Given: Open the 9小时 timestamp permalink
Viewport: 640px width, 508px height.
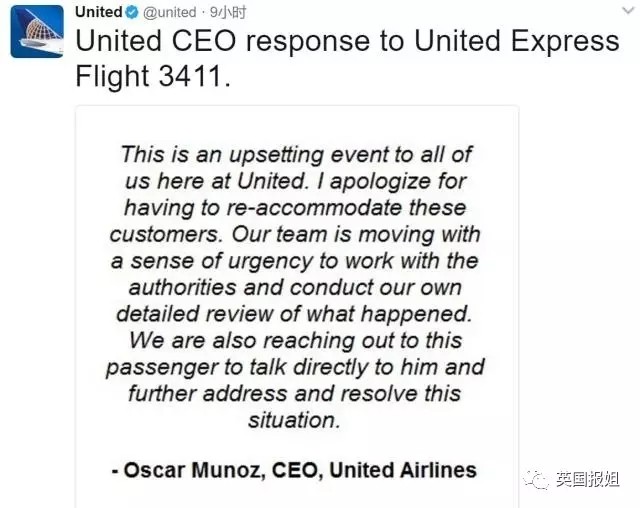Looking at the screenshot, I should (228, 13).
